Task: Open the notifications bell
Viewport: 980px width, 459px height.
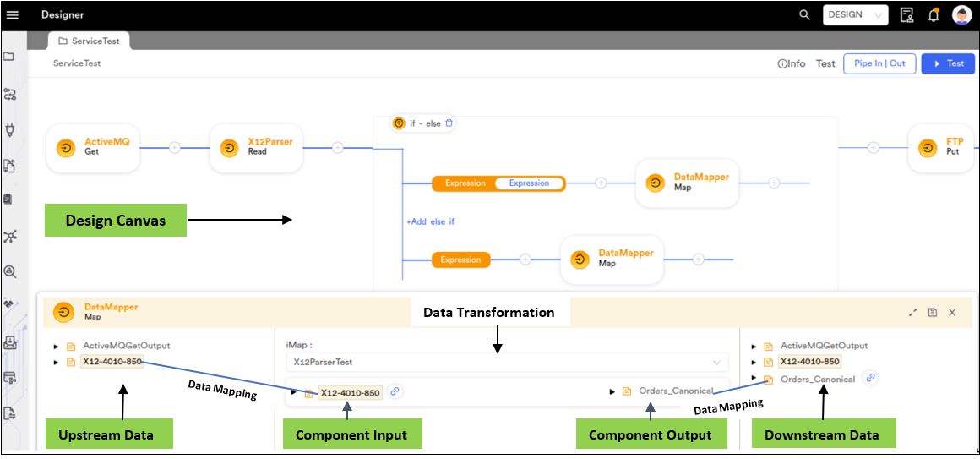Action: point(934,14)
